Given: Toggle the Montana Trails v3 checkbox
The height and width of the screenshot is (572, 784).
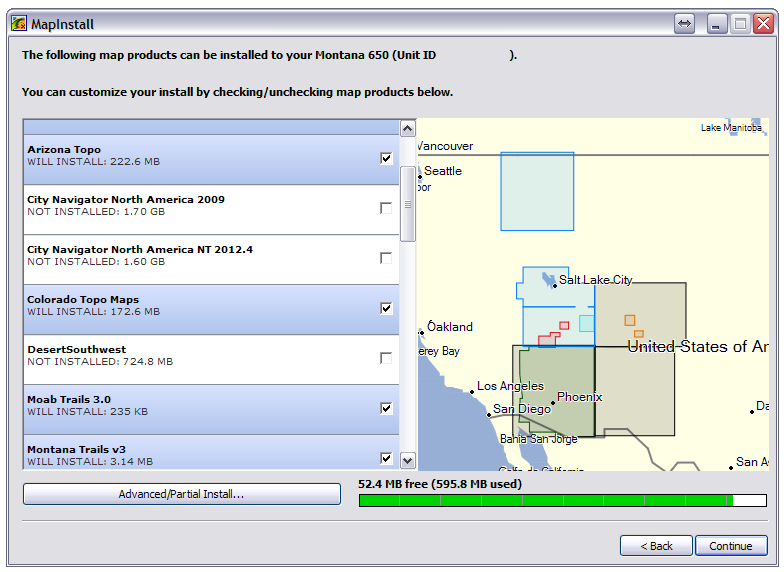Looking at the screenshot, I should tap(386, 457).
